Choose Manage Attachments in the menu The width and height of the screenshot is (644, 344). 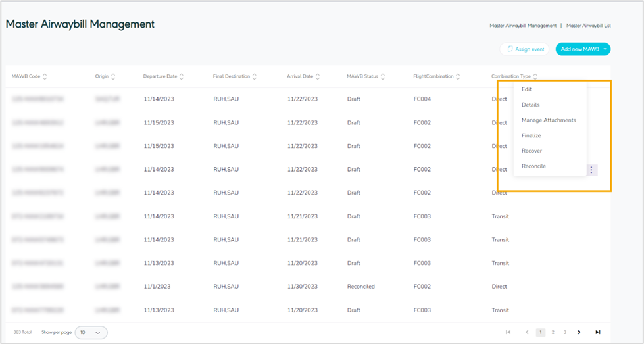pyautogui.click(x=549, y=120)
